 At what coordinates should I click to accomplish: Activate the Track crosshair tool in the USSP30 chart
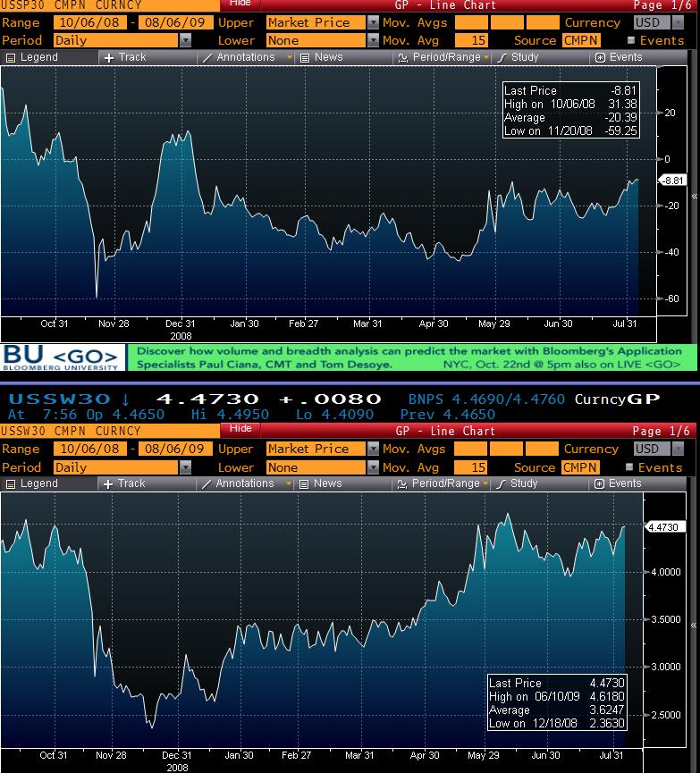pyautogui.click(x=110, y=57)
